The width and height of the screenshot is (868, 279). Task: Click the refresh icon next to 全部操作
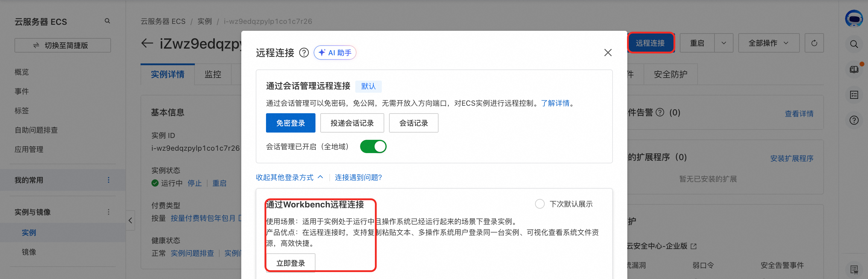click(814, 43)
